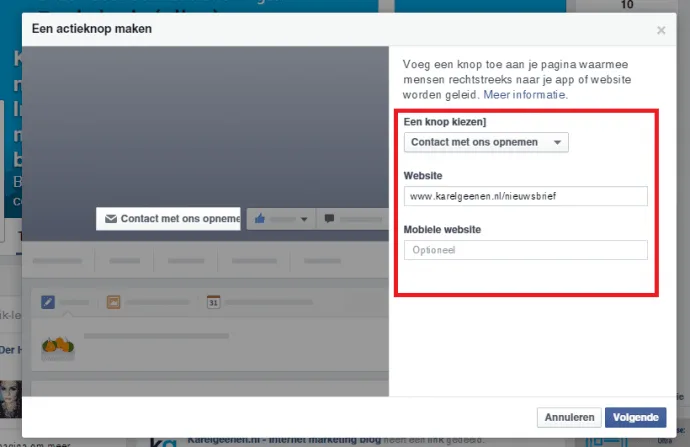Click the Website URL input field
The height and width of the screenshot is (447, 690).
coord(525,196)
